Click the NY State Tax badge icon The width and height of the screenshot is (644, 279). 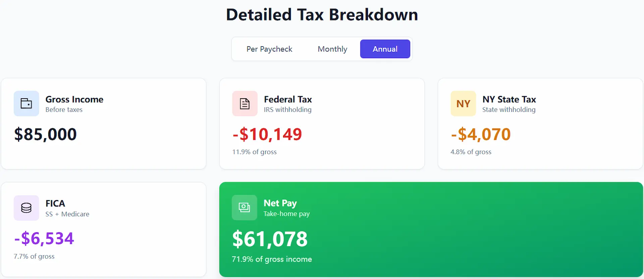pos(463,103)
